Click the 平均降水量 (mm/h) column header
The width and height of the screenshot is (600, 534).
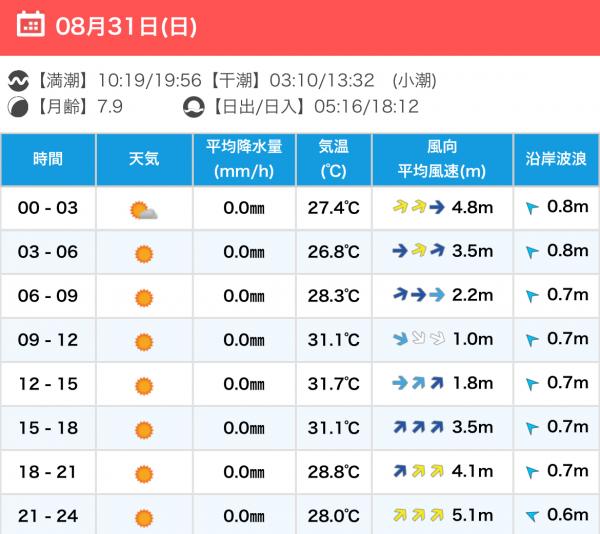click(x=244, y=160)
